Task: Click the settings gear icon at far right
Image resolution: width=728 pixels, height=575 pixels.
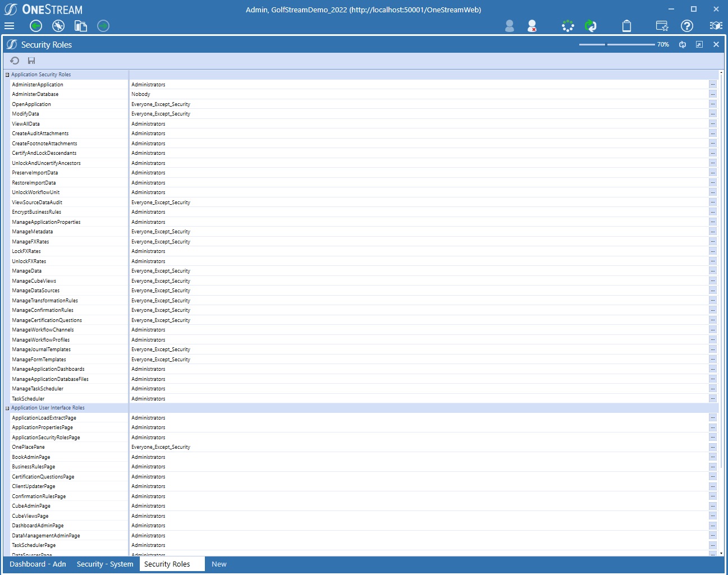Action: point(716,26)
